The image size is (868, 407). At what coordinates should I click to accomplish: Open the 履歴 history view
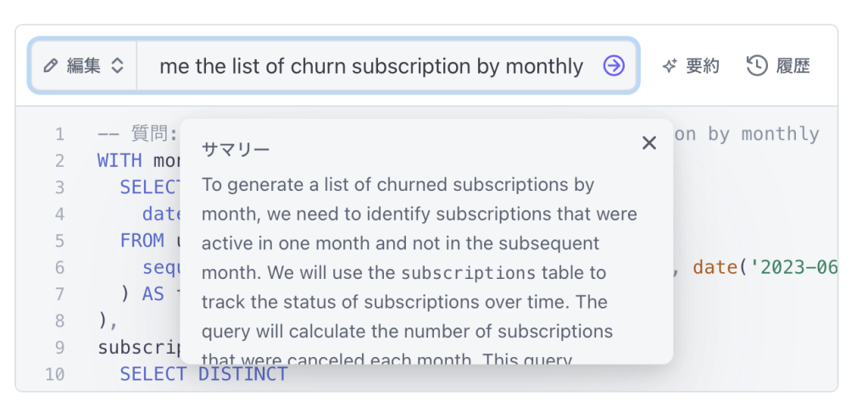pos(778,66)
